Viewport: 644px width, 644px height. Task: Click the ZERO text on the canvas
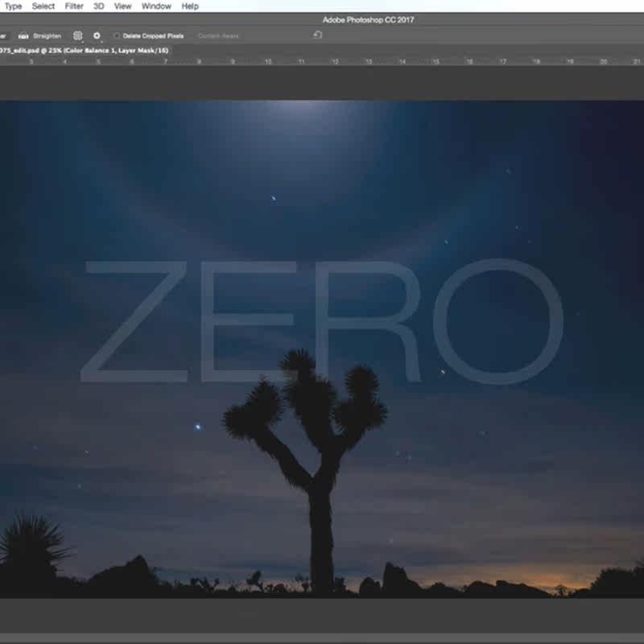pos(322,322)
